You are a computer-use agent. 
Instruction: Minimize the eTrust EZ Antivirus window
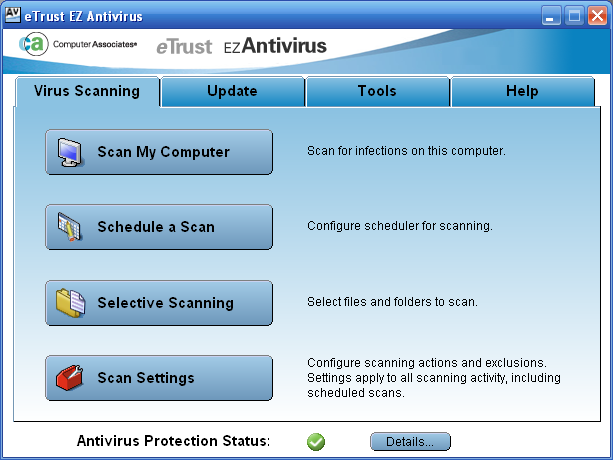coord(551,16)
